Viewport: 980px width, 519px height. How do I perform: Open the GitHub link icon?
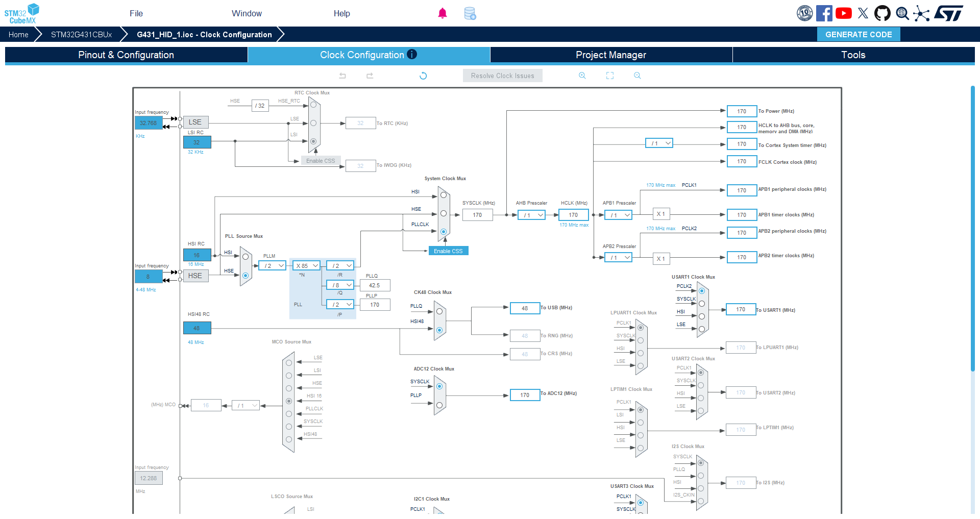pyautogui.click(x=883, y=13)
